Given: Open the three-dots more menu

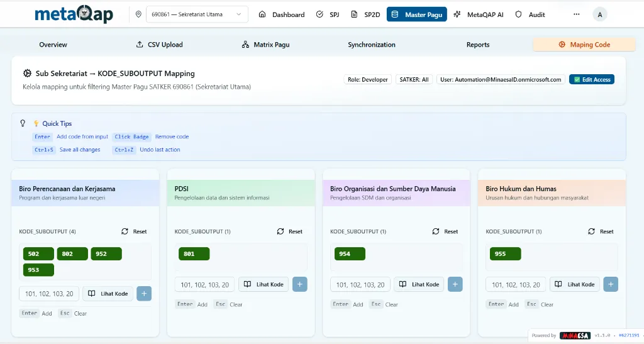Looking at the screenshot, I should 576,14.
